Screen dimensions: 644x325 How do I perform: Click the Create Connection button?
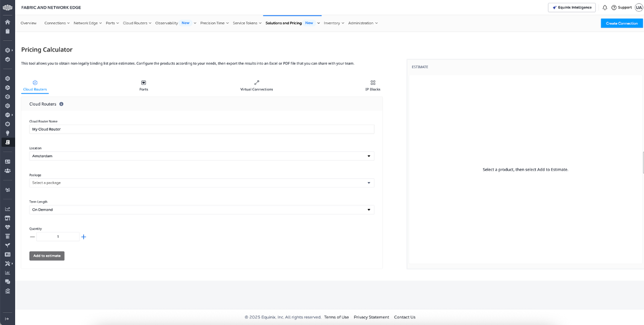point(622,23)
